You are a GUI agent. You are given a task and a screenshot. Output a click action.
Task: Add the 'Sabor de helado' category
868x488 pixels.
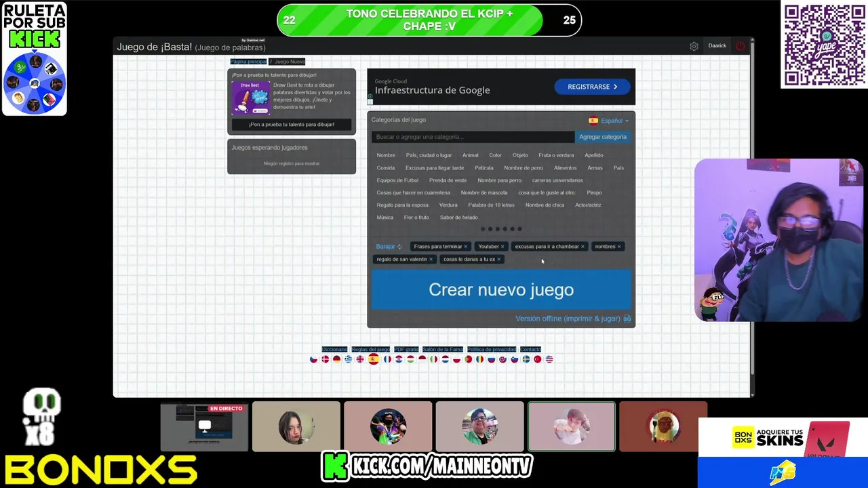point(459,218)
